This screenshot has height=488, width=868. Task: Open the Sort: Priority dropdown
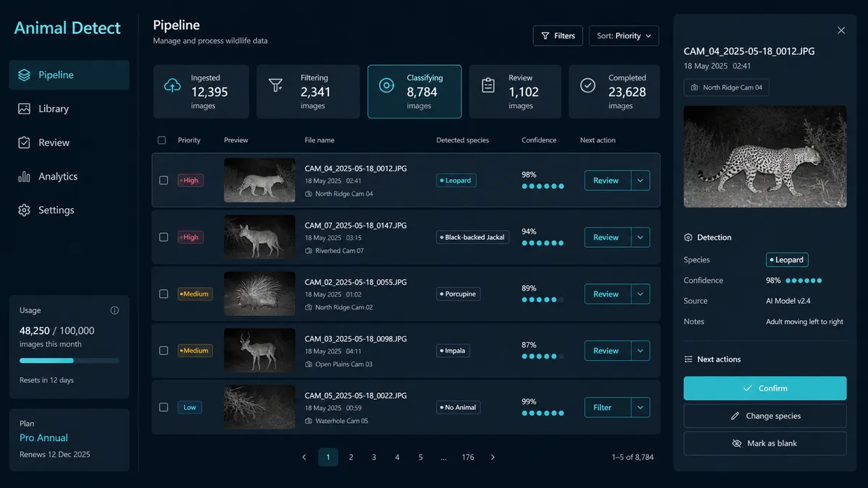tap(624, 35)
